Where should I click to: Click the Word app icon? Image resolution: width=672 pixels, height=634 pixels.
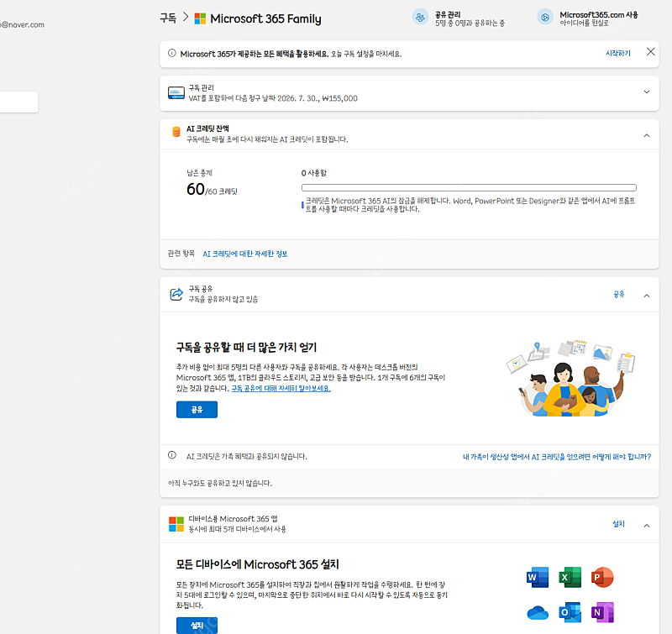[538, 577]
